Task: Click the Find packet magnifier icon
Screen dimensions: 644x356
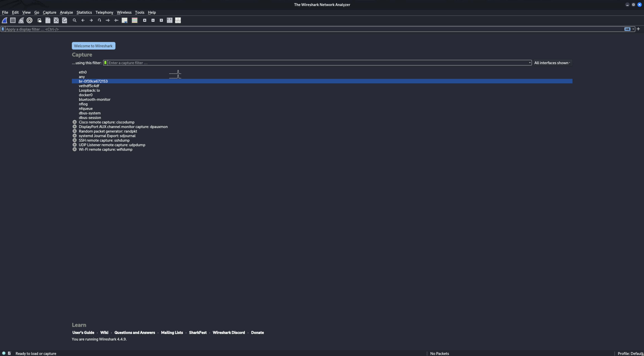Action: tap(74, 20)
